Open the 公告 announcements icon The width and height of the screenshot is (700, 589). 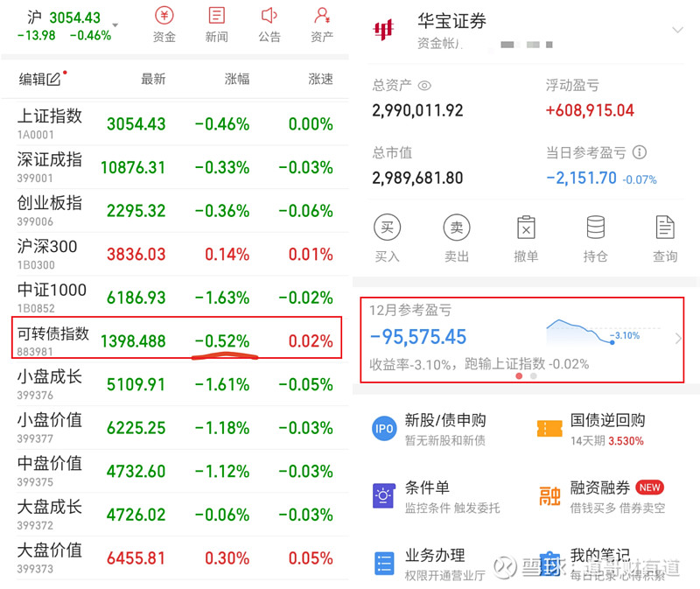tap(269, 16)
